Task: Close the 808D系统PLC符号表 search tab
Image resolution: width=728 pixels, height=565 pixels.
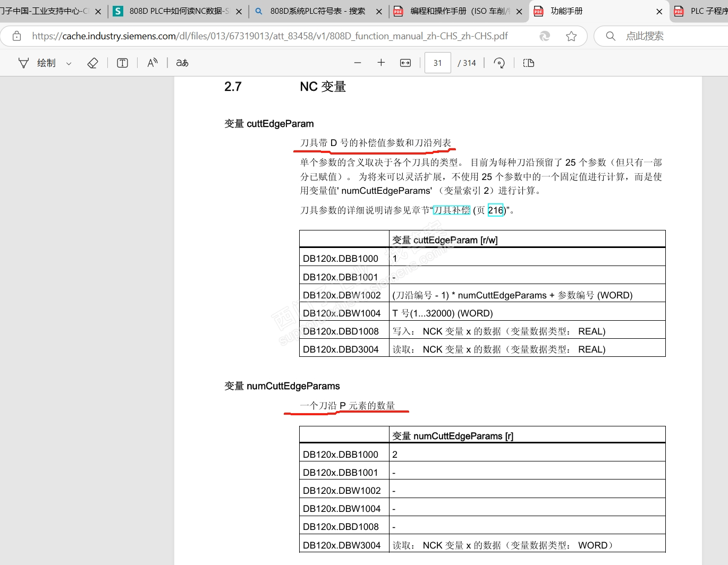Action: tap(379, 11)
